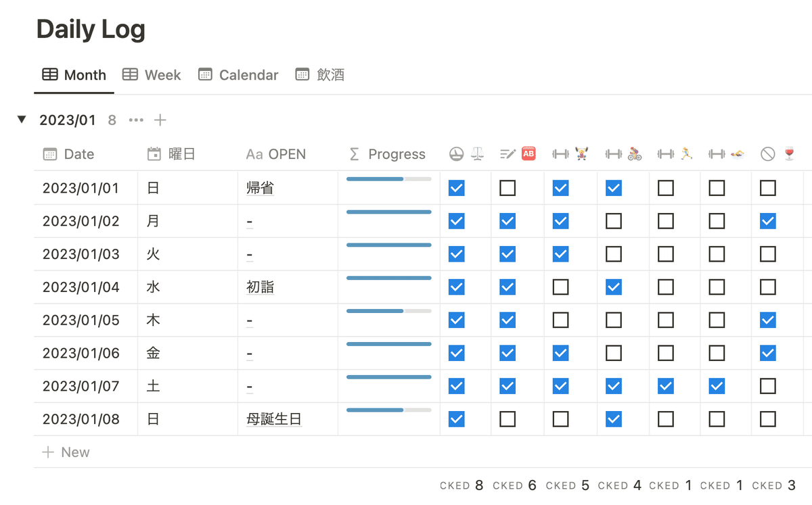812x505 pixels.
Task: Open the writing AB column header
Action: (x=518, y=154)
